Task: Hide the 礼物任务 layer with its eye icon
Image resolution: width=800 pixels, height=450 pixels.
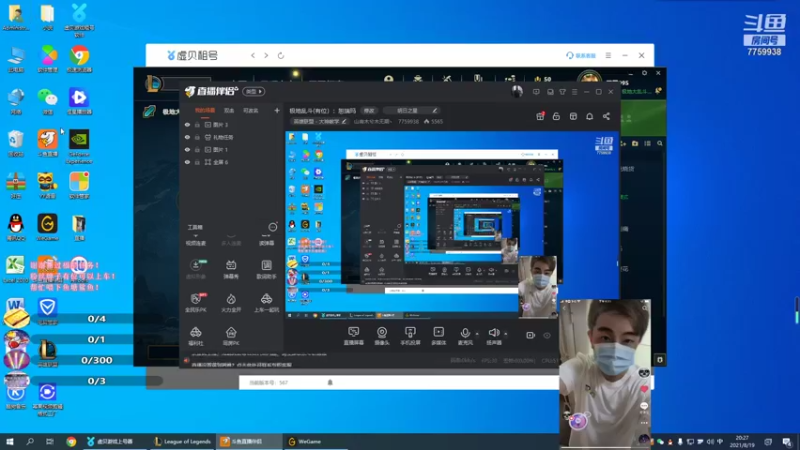Action: (187, 137)
